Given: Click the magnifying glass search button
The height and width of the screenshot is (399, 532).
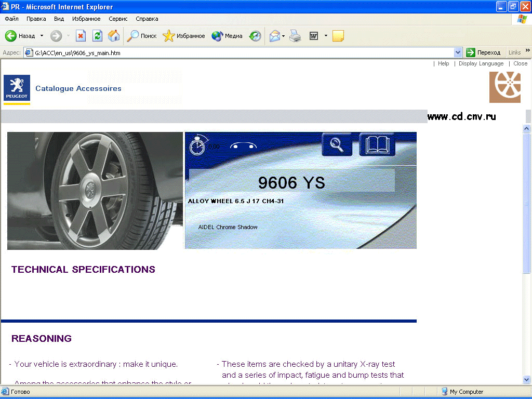Looking at the screenshot, I should tap(337, 144).
